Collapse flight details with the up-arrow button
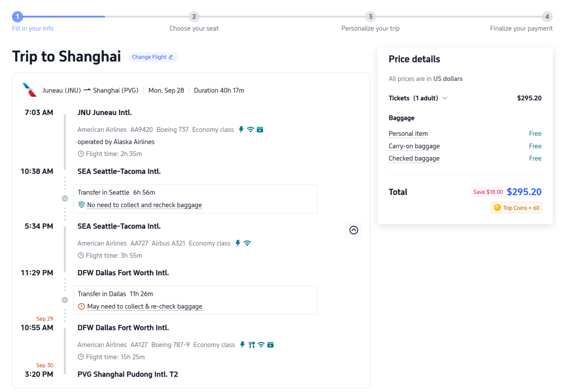Screen dimensions: 568x392 (x=353, y=230)
